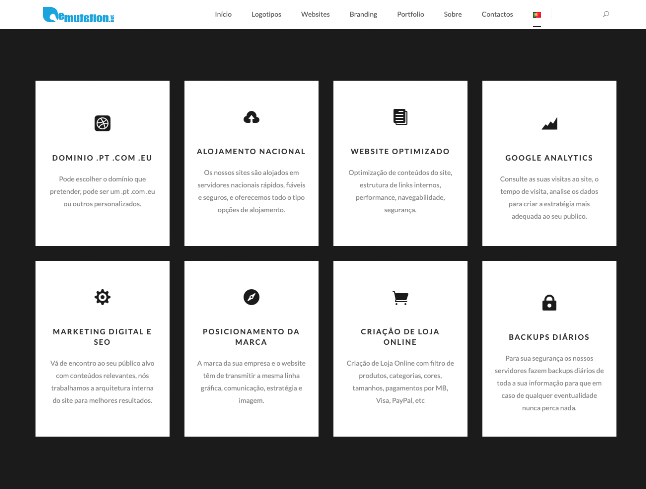Open the Contactos page
The width and height of the screenshot is (646, 489).
[497, 14]
